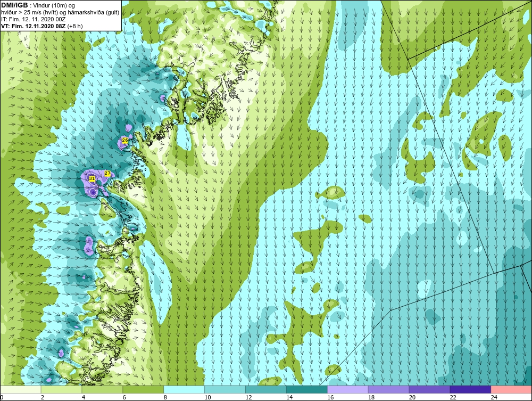Screen dimensions: 532x401
Task: Click legend scale value 6
Action: [x=124, y=397]
